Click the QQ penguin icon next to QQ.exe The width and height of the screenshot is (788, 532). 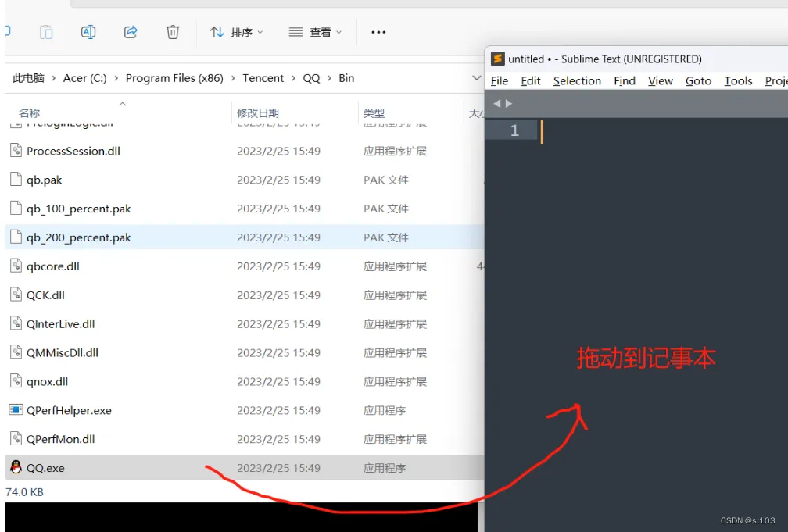(x=16, y=467)
